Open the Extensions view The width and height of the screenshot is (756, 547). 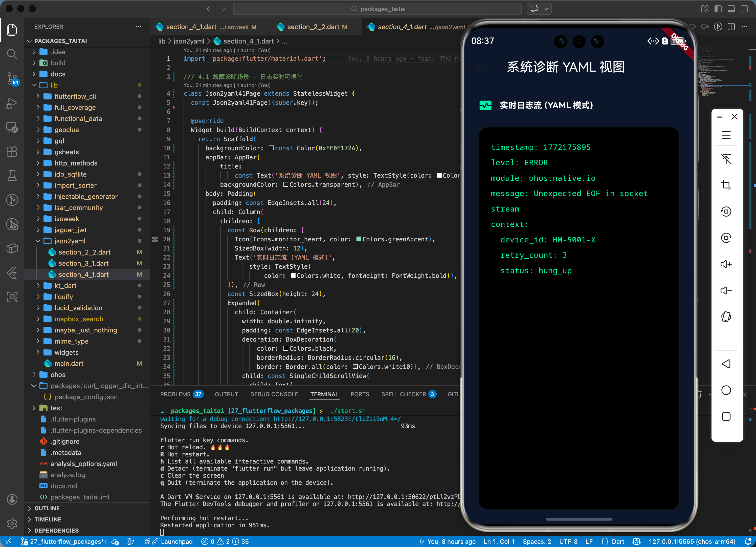[12, 152]
